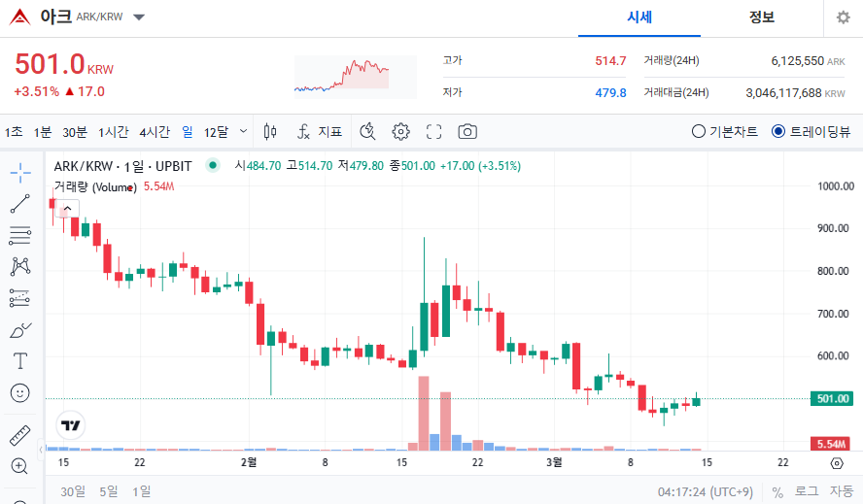Screen dimensions: 863x504
Task: Expand the ARK/KRW market dropdown arrow
Action: click(x=139, y=17)
